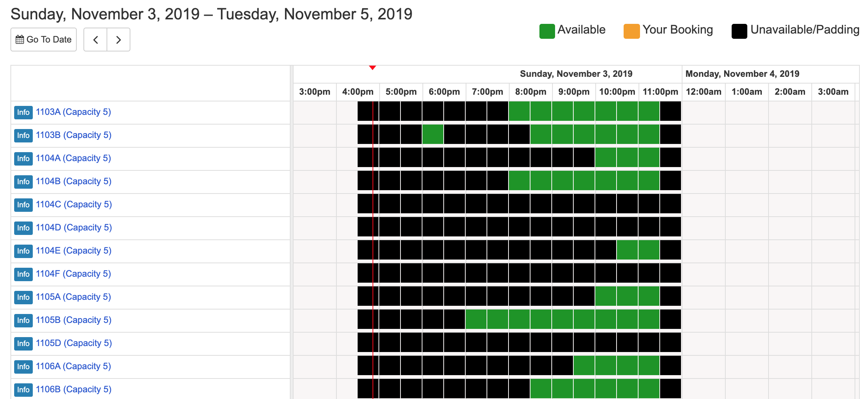This screenshot has width=868, height=399.
Task: Open Info for room 1105D
Action: [x=23, y=343]
